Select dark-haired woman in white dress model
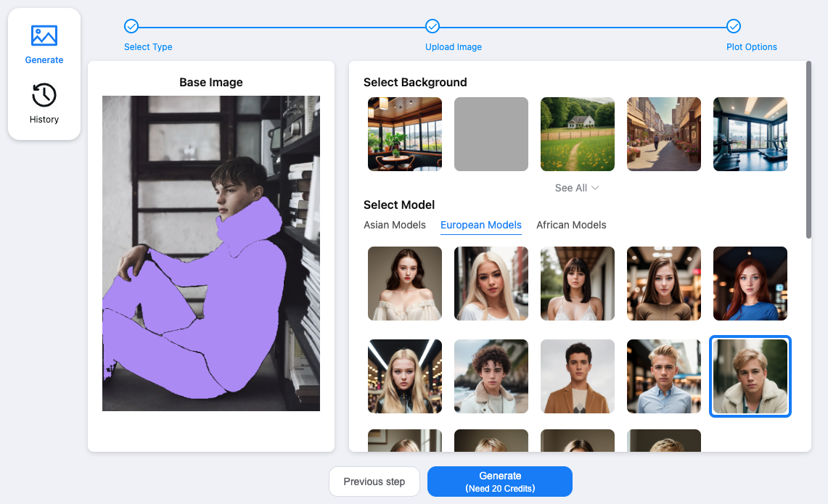 (x=404, y=284)
